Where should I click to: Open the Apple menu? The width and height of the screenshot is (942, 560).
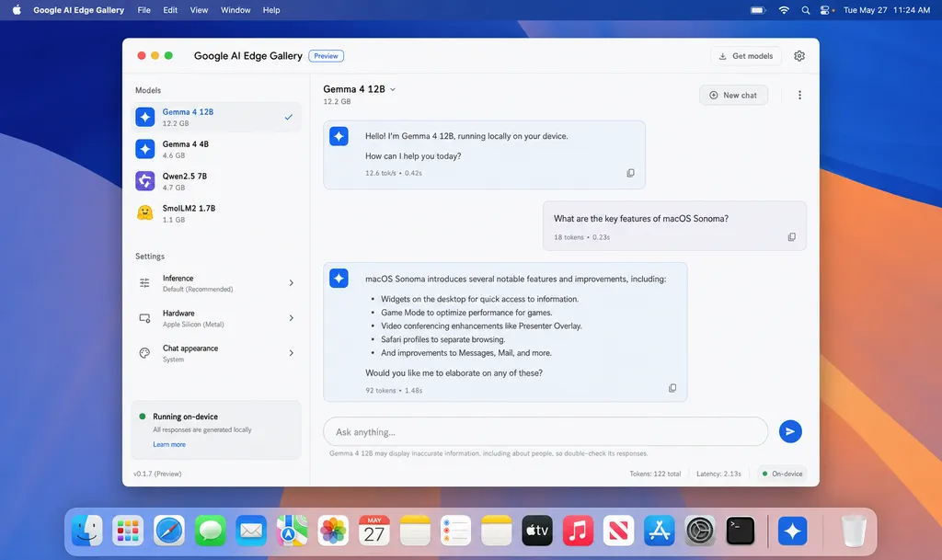click(x=17, y=9)
